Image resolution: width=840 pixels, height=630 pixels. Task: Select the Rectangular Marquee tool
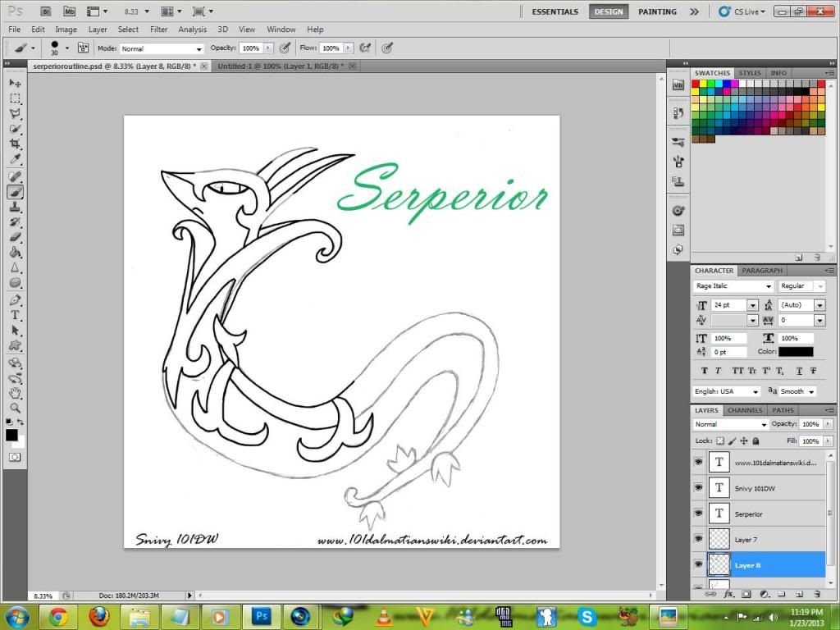tap(15, 98)
